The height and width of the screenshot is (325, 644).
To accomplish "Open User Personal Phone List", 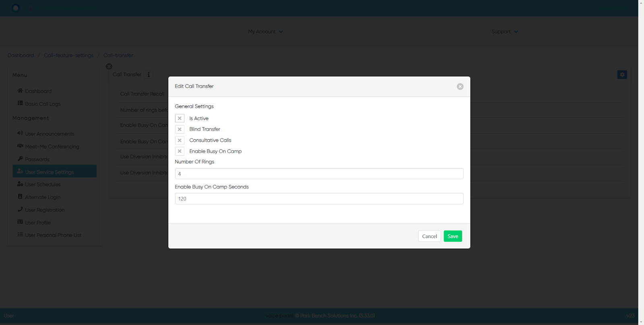I will tap(53, 235).
